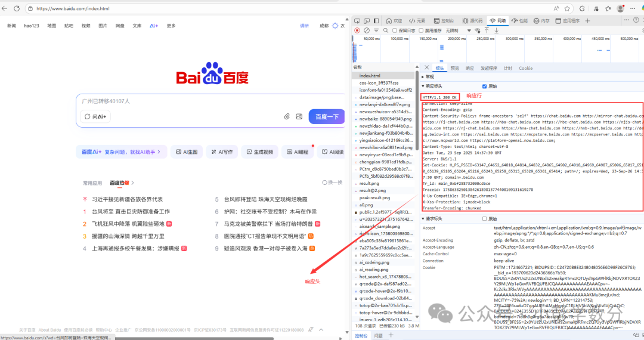Collapse the 请求标头 section
The height and width of the screenshot is (340, 644).
coord(423,219)
